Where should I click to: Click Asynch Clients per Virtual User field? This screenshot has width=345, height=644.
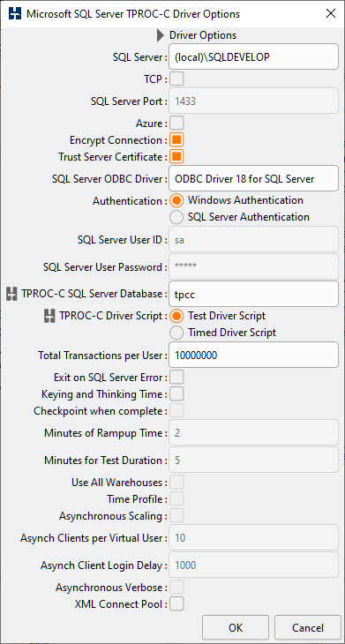click(x=253, y=537)
